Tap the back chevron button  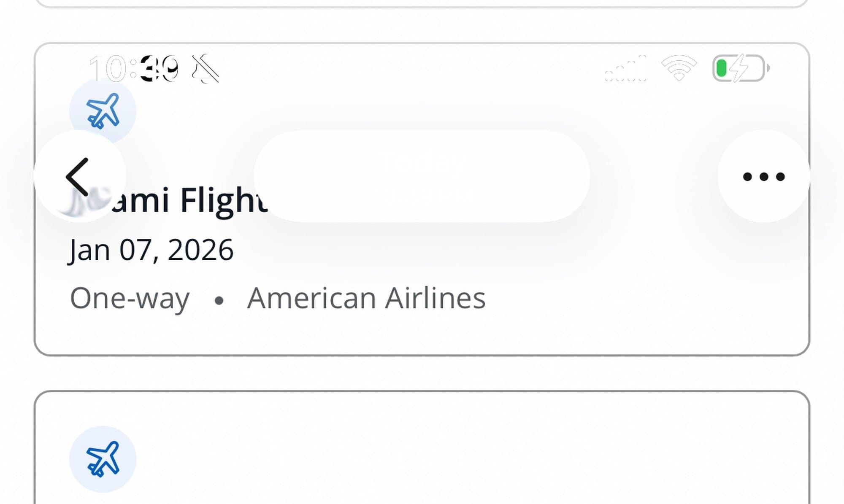[78, 177]
